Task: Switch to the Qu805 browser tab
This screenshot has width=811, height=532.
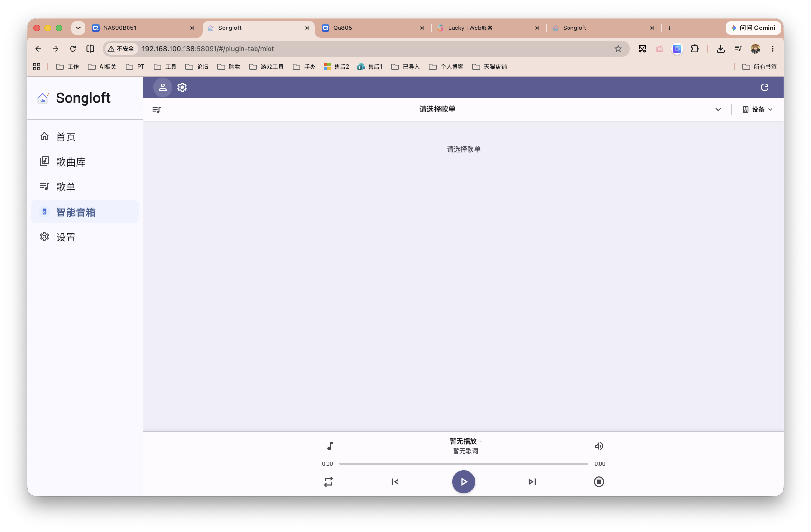Action: click(372, 28)
